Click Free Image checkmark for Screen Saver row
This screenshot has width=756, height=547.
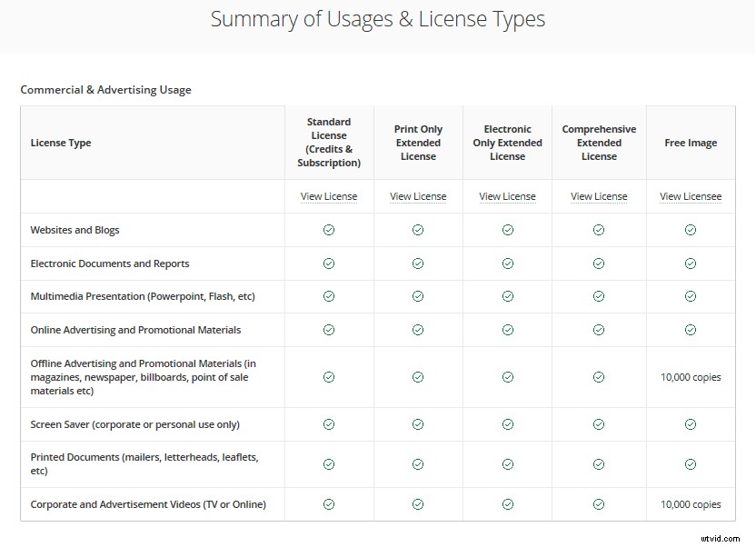[x=691, y=424]
